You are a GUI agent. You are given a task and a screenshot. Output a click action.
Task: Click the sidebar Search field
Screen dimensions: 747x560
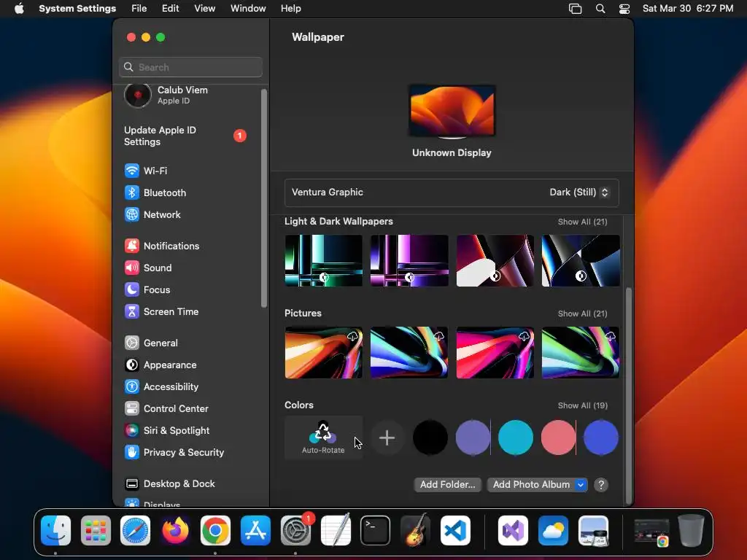190,67
